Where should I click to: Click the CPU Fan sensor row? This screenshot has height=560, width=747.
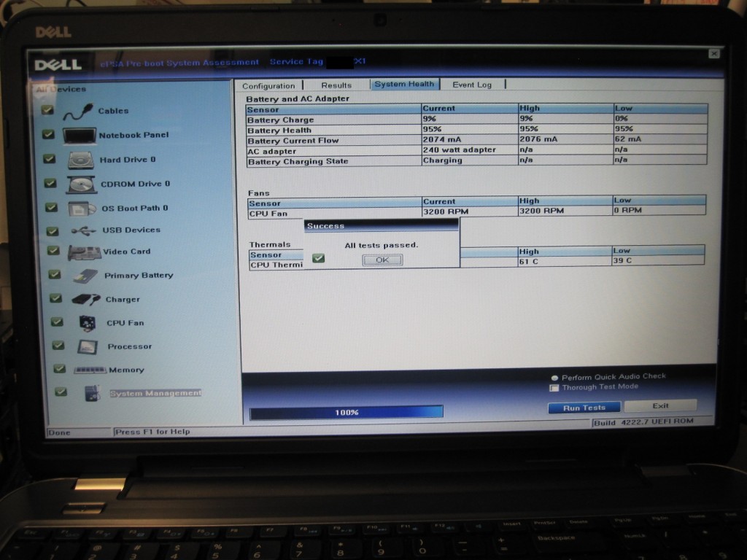(x=477, y=212)
